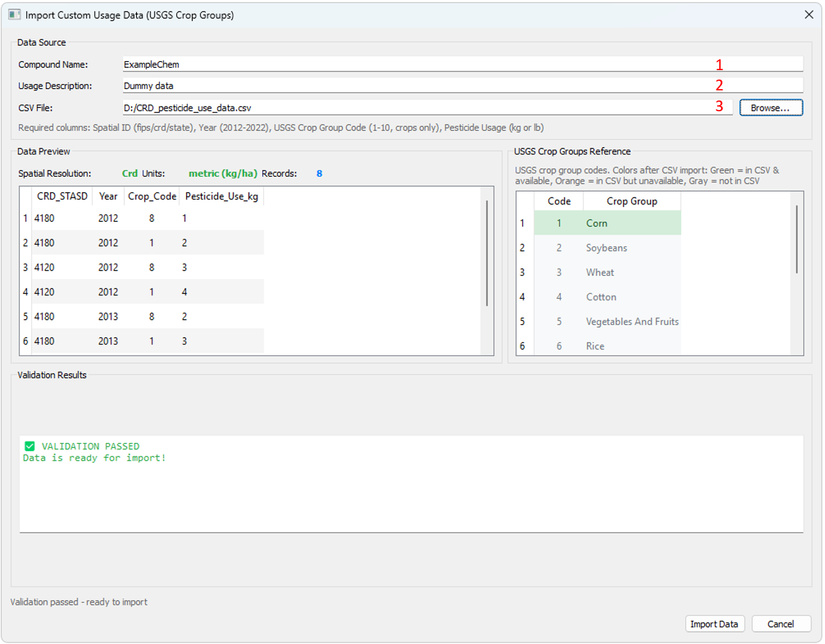Select the Crop_Code column header

[x=152, y=196]
